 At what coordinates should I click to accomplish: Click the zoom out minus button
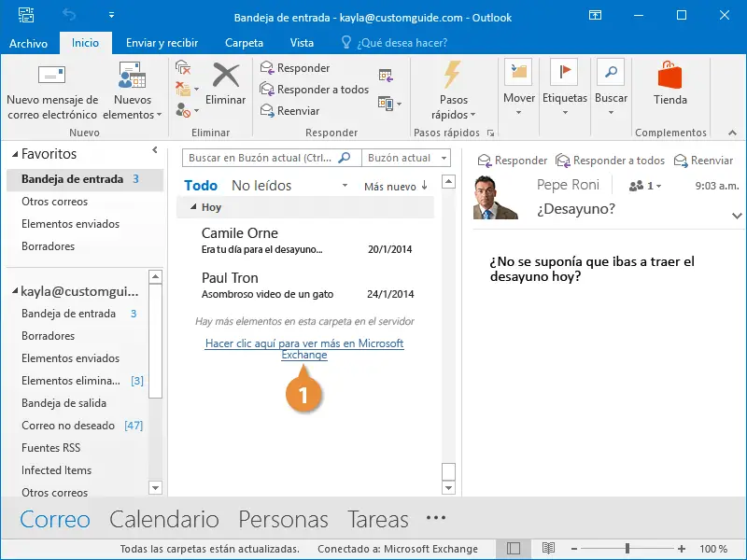point(574,549)
